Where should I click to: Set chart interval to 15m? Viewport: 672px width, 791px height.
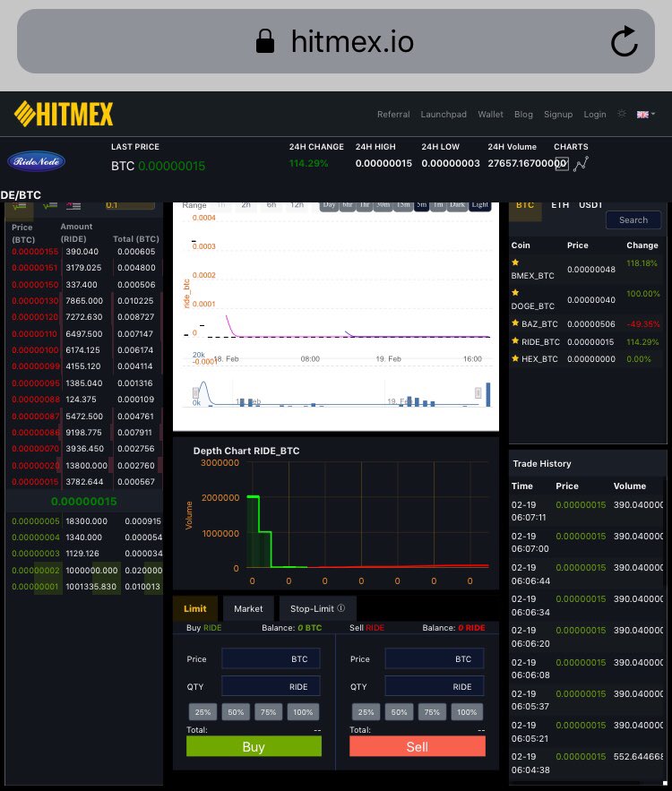point(403,206)
